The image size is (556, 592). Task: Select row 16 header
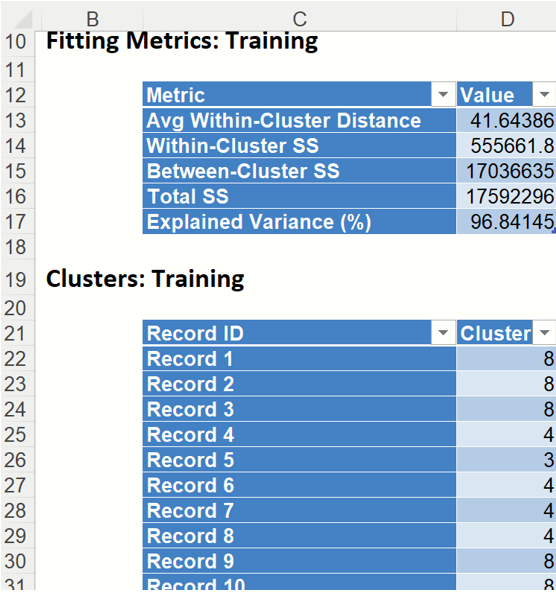point(17,196)
